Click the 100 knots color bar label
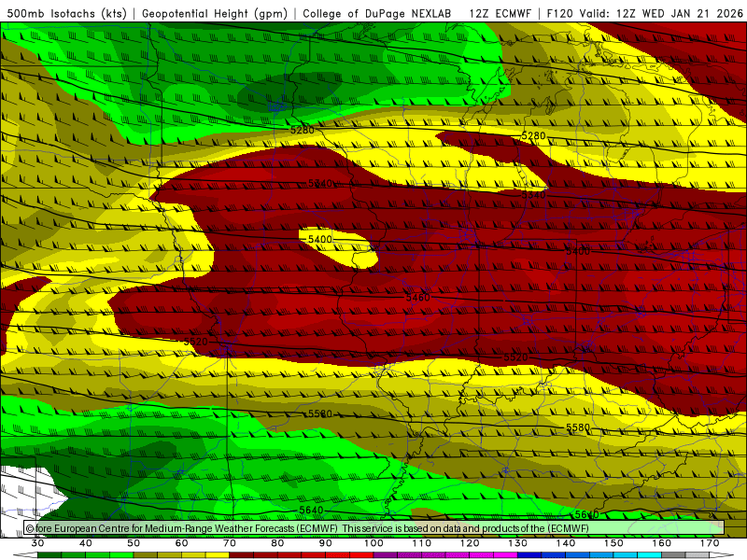Screen dimensions: 747x560 [373, 543]
